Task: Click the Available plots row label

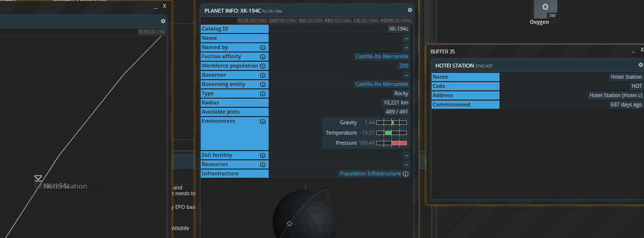Action: point(235,112)
